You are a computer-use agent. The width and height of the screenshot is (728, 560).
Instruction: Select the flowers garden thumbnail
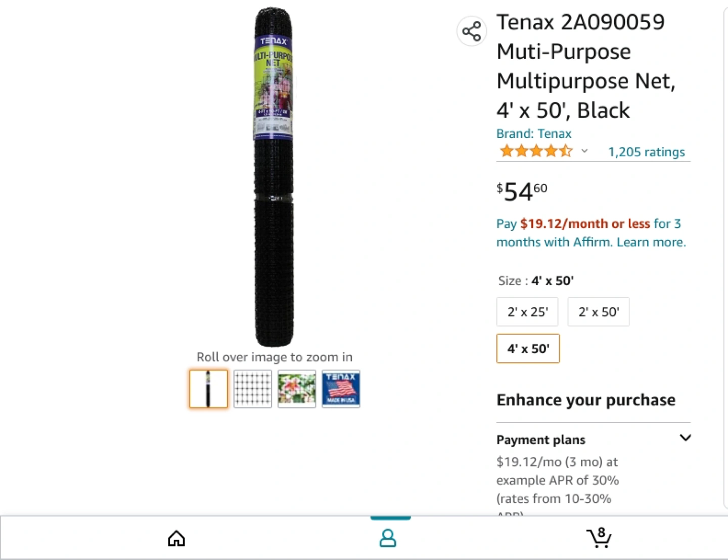coord(297,389)
